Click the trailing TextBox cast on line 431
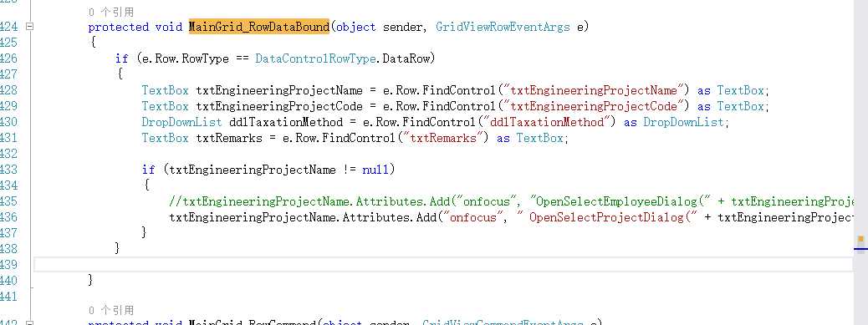The height and width of the screenshot is (325, 868). (x=539, y=138)
